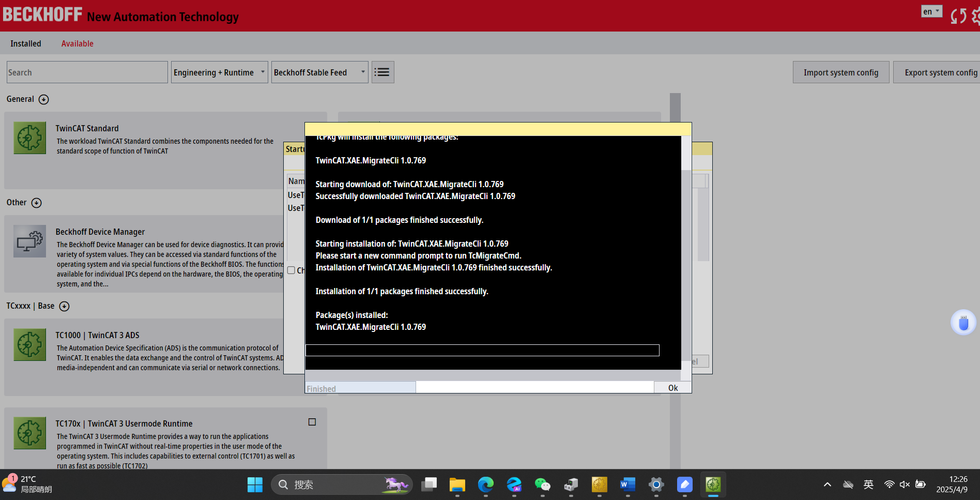
Task: Open the Windows Start menu
Action: point(255,484)
